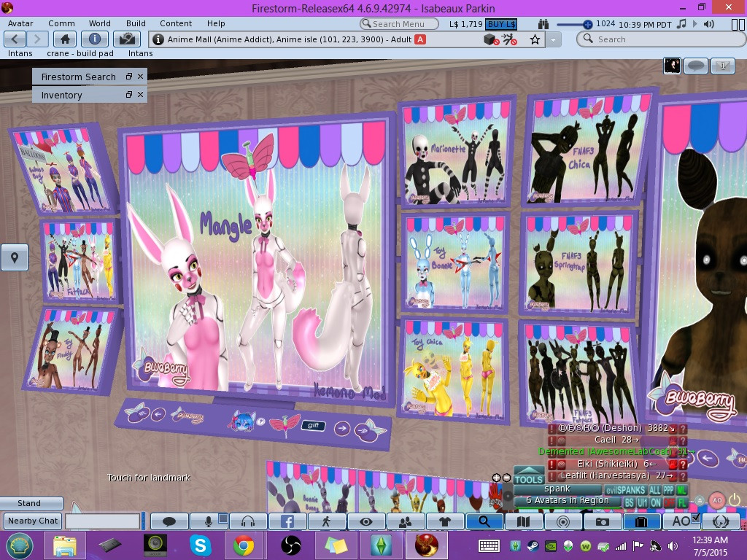The width and height of the screenshot is (747, 560).
Task: Open the Build menu
Action: click(x=136, y=23)
